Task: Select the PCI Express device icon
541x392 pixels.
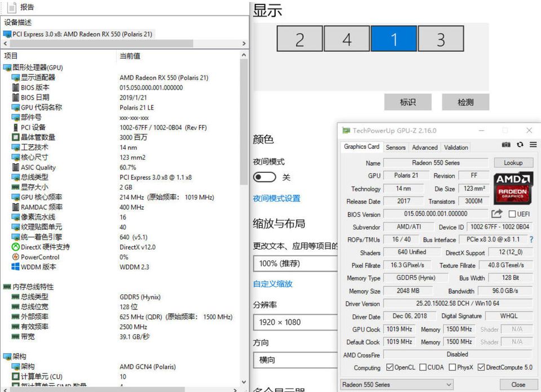Action: pyautogui.click(x=7, y=34)
